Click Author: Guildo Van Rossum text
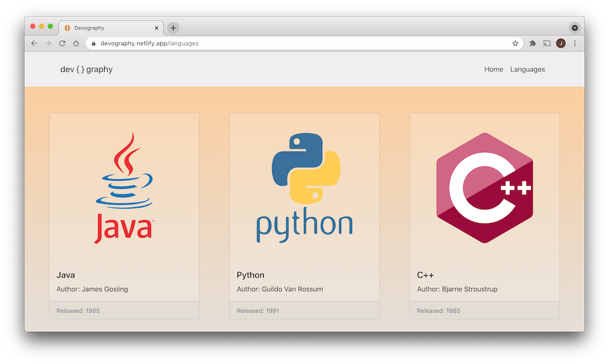The width and height of the screenshot is (609, 364). (280, 289)
